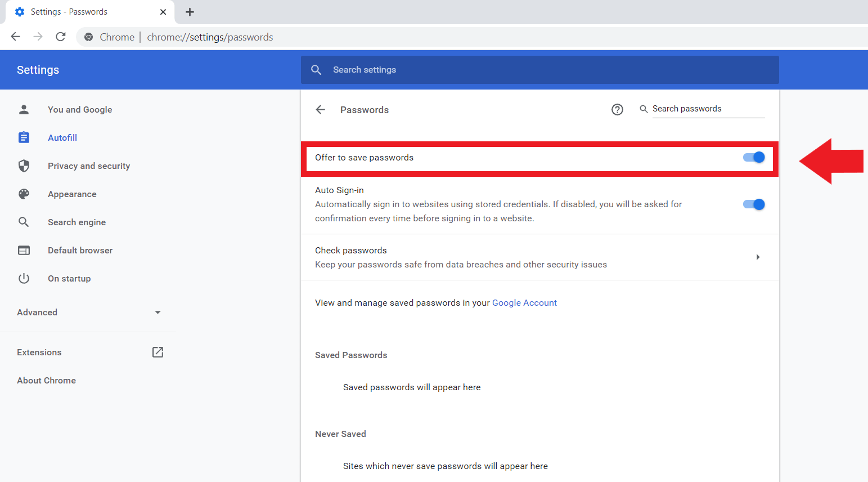Click in the Search settings field
The width and height of the screenshot is (868, 482).
pyautogui.click(x=540, y=70)
